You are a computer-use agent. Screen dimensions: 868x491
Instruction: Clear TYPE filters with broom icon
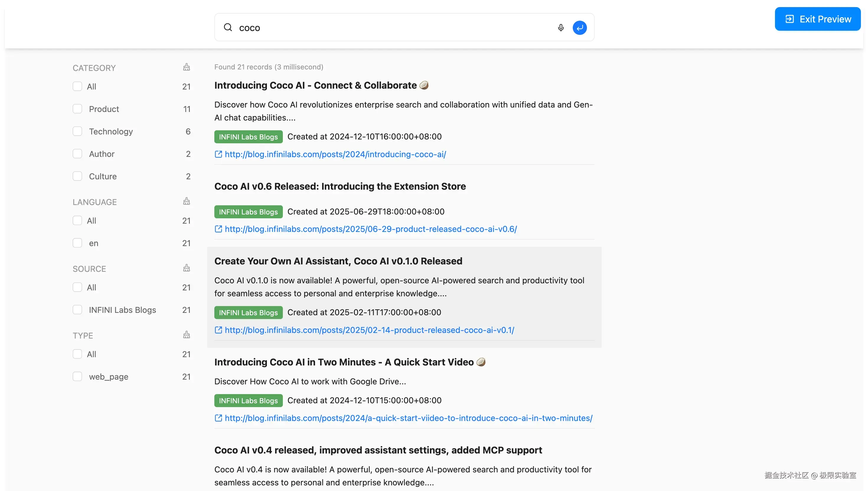(x=186, y=335)
